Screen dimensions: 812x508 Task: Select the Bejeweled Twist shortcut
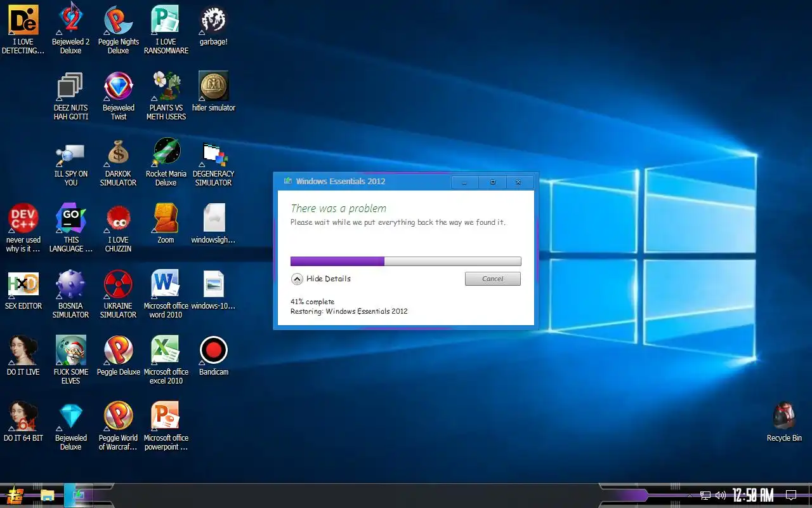[119, 95]
